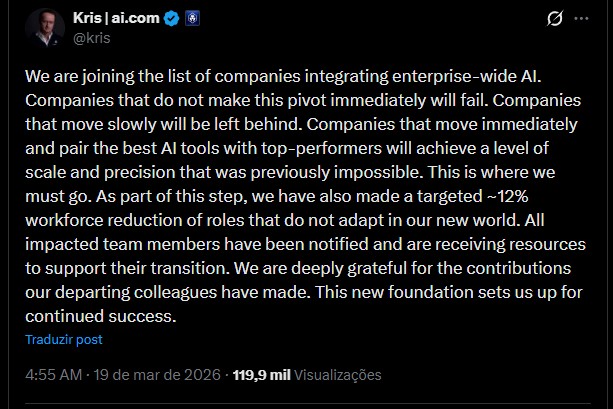Click the "Traduzir post" link
The width and height of the screenshot is (613, 409).
tap(64, 339)
